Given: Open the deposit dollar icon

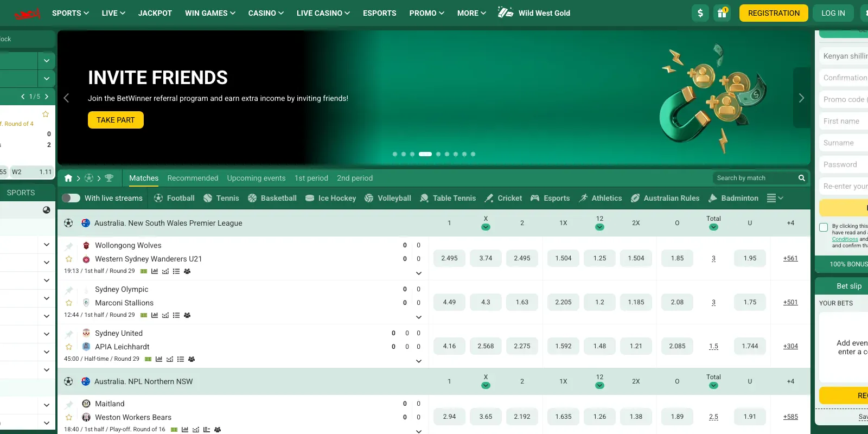Looking at the screenshot, I should click(x=700, y=13).
